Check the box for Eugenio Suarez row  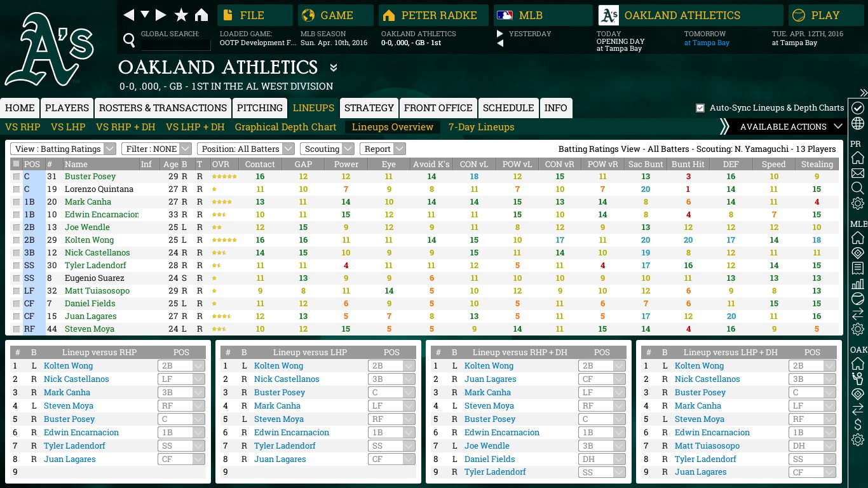[16, 278]
